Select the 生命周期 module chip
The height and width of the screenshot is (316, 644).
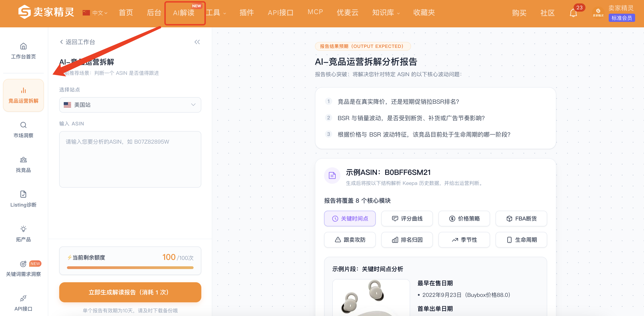tap(521, 240)
